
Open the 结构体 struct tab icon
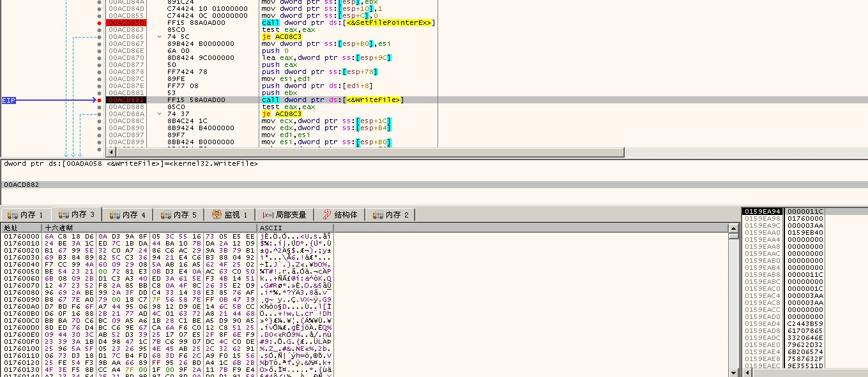(x=327, y=215)
